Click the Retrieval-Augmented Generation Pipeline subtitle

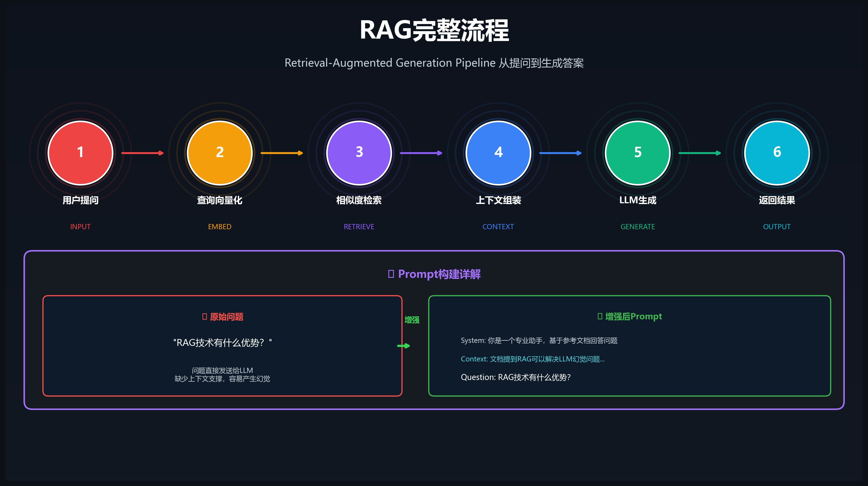click(434, 63)
